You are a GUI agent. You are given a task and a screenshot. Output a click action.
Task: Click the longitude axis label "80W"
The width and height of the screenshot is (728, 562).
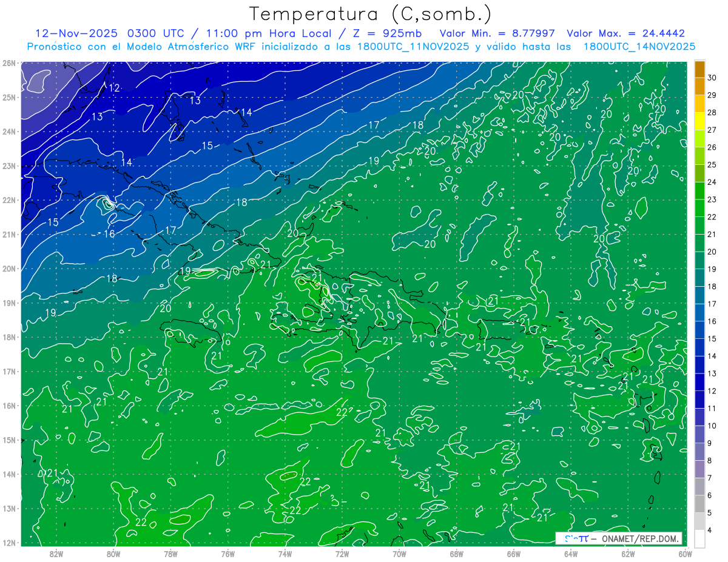coord(113,554)
